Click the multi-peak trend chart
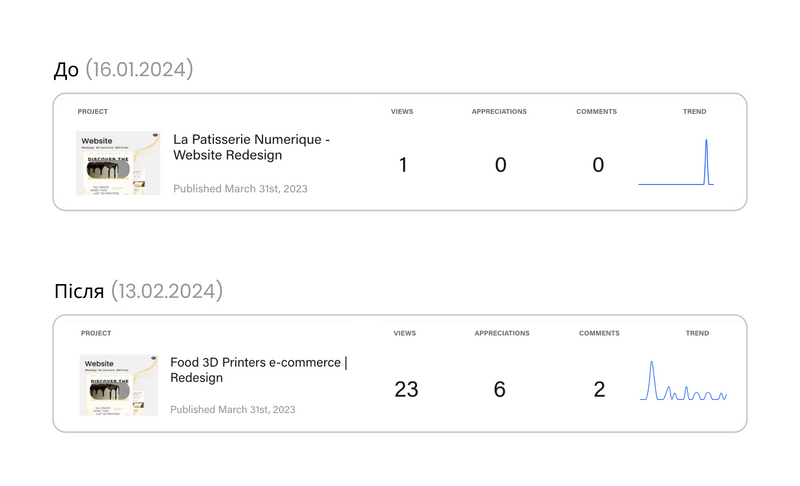The image size is (800, 486). click(683, 381)
